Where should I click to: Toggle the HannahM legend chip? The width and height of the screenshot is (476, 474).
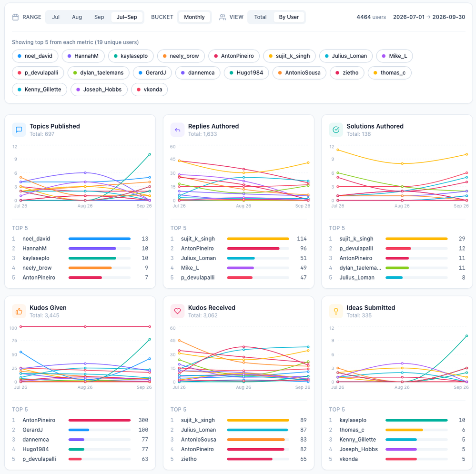tap(83, 56)
